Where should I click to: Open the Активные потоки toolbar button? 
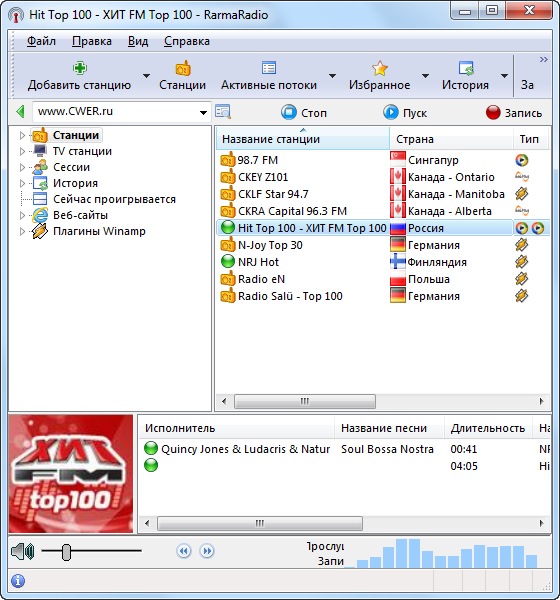[x=269, y=76]
